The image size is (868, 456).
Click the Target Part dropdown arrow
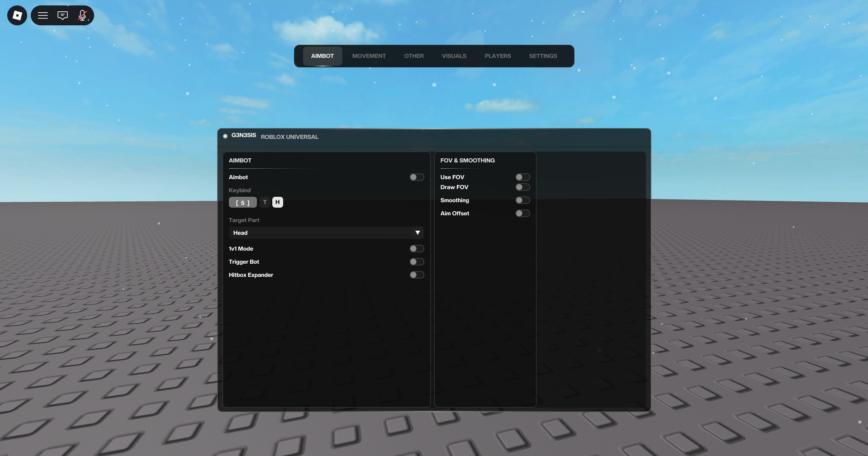(417, 233)
